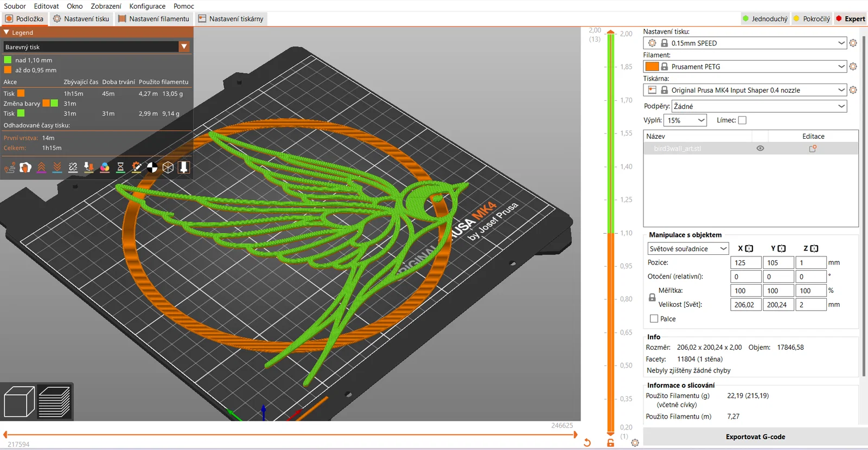Open the Pomoc menu

coord(184,6)
